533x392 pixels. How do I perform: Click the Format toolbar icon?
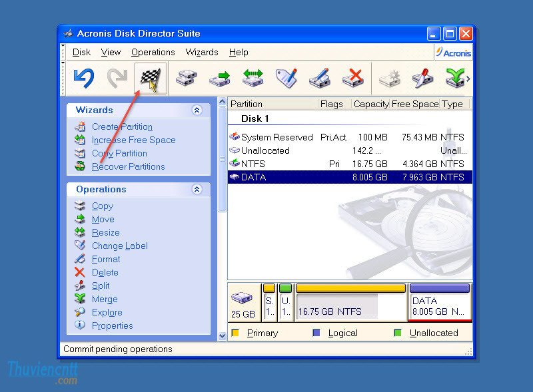click(320, 78)
